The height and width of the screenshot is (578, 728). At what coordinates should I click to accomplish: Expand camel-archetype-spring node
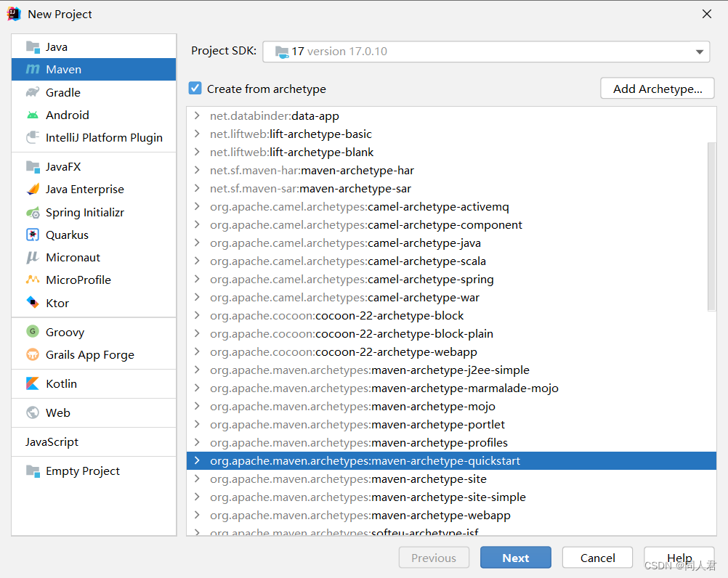pyautogui.click(x=197, y=279)
